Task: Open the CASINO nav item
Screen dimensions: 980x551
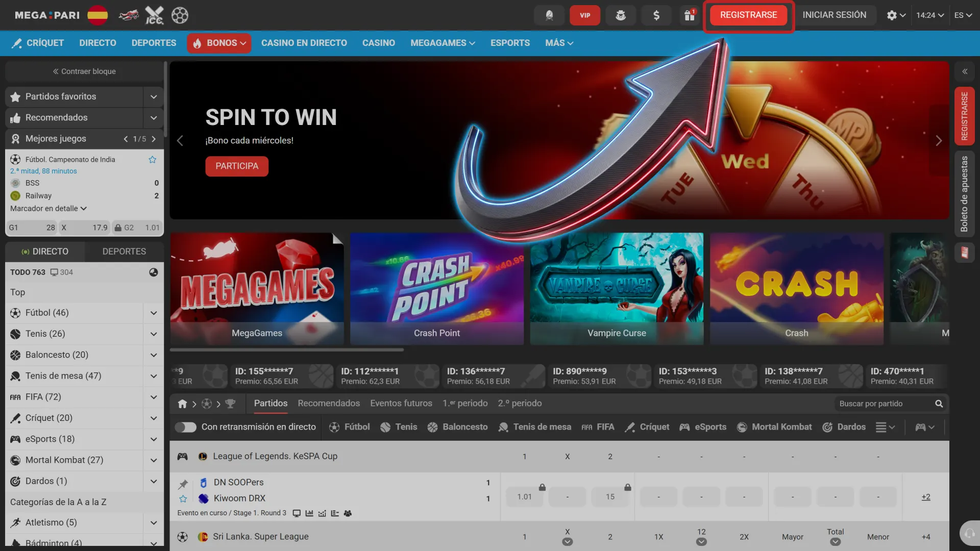Action: pyautogui.click(x=379, y=43)
